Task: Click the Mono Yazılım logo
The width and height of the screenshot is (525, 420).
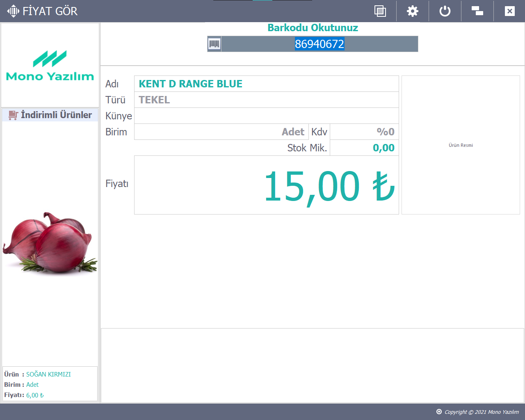Action: pyautogui.click(x=50, y=66)
